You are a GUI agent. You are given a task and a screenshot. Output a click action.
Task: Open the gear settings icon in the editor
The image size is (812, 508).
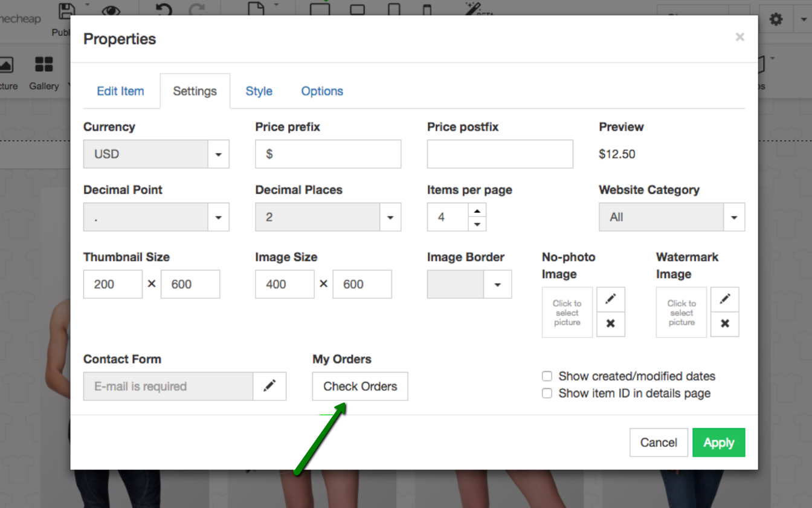[776, 19]
